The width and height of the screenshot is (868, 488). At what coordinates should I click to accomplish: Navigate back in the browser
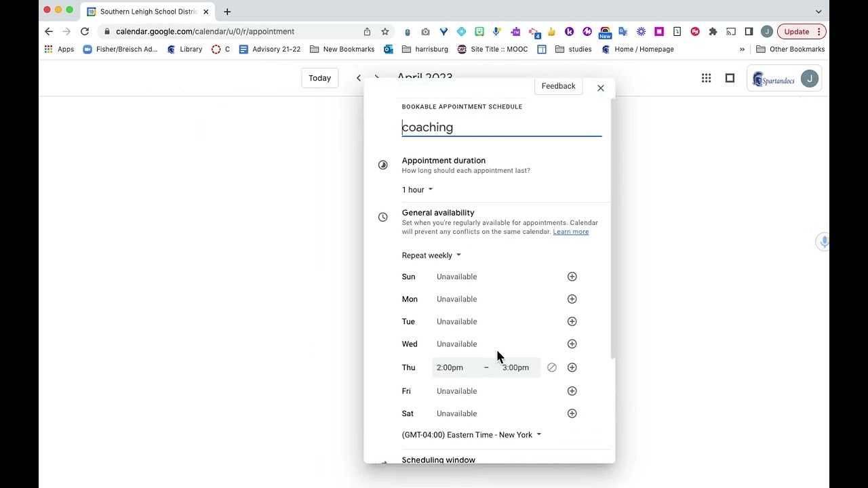49,32
